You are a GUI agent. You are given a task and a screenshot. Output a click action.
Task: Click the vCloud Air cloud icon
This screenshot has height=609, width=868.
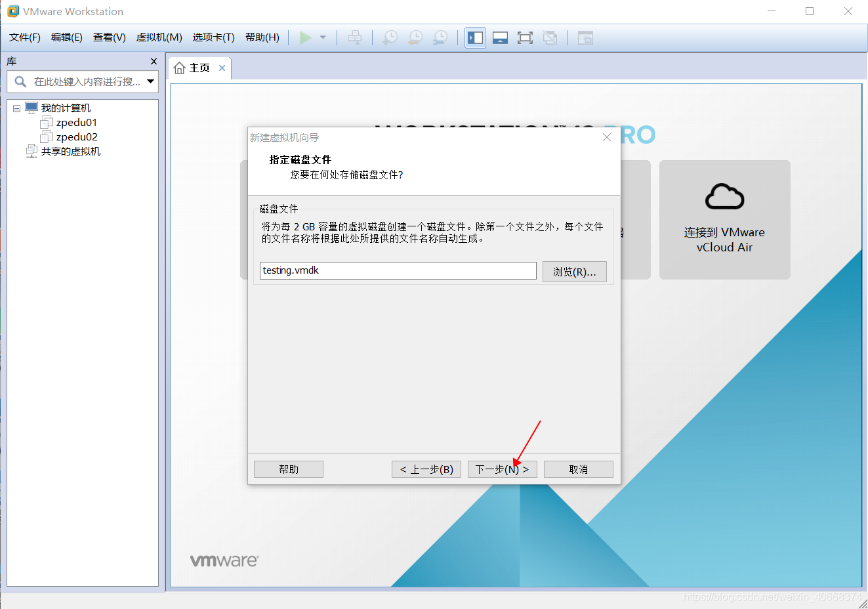725,196
